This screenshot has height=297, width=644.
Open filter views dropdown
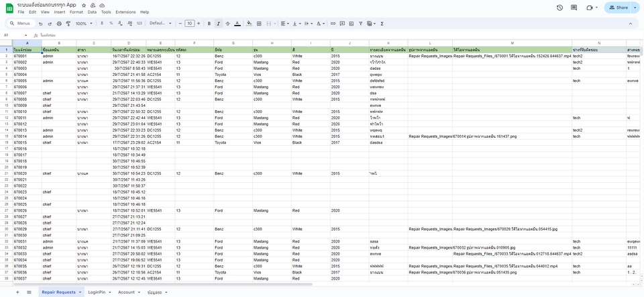click(371, 24)
